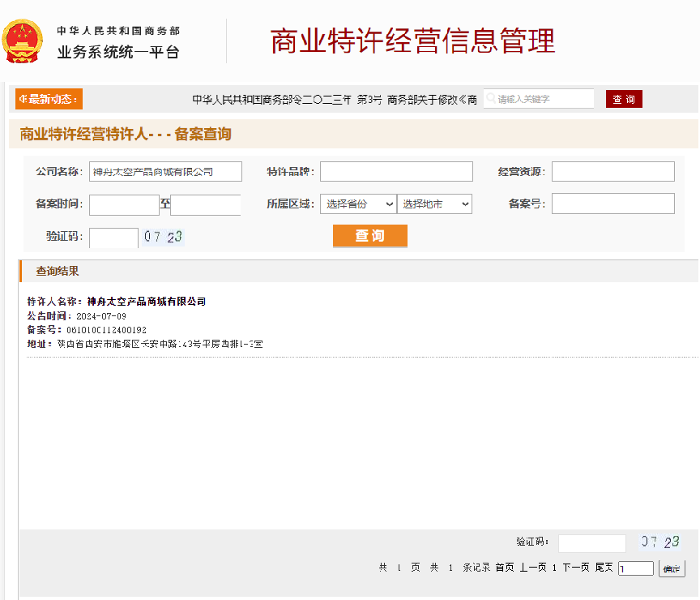The width and height of the screenshot is (700, 600).
Task: Open the 选择地市 dropdown
Action: [434, 204]
